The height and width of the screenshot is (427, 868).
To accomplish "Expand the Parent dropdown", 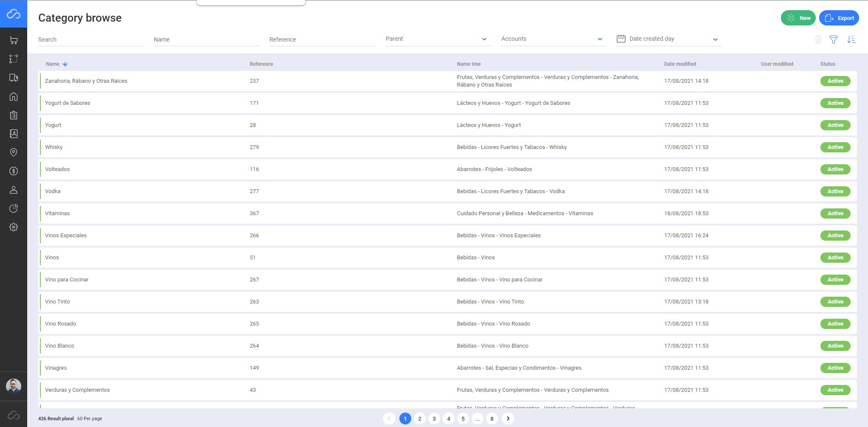I will click(x=438, y=39).
